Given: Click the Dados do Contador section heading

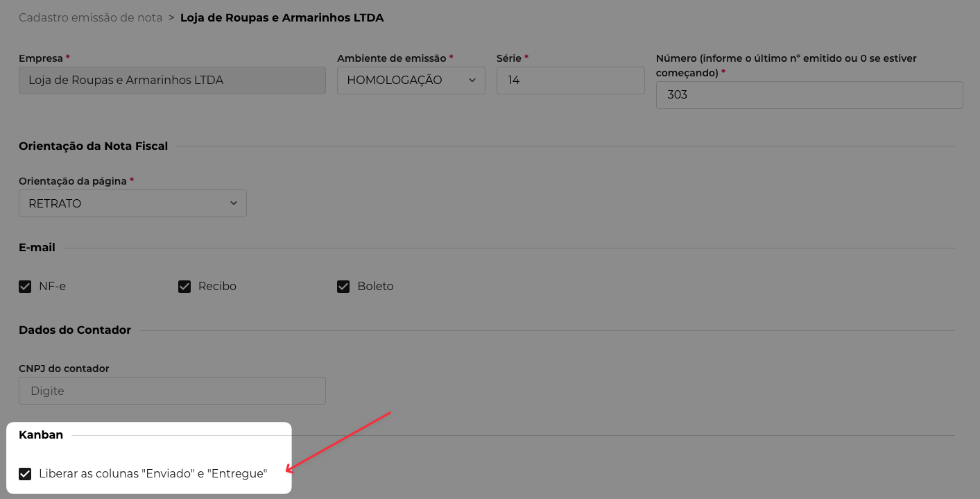Looking at the screenshot, I should pyautogui.click(x=75, y=330).
